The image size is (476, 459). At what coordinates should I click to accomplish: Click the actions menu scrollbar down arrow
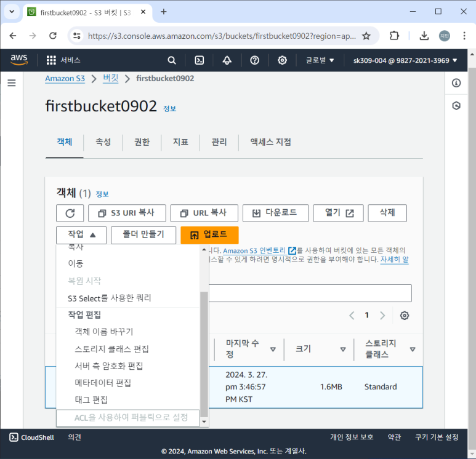pyautogui.click(x=204, y=421)
